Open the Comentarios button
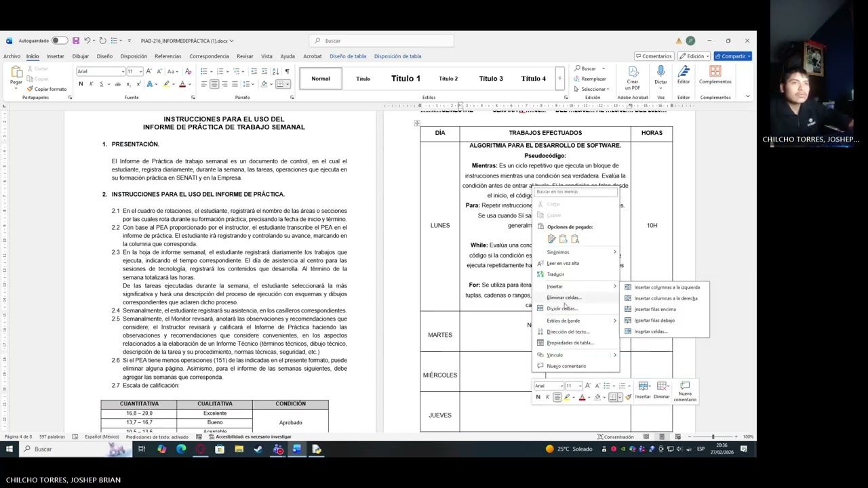Image resolution: width=868 pixels, height=488 pixels. (654, 56)
